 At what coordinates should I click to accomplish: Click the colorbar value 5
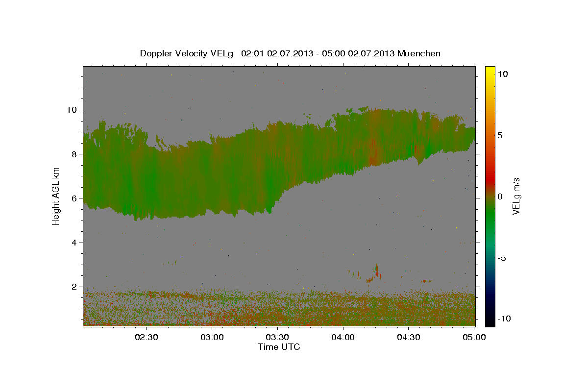pos(500,135)
